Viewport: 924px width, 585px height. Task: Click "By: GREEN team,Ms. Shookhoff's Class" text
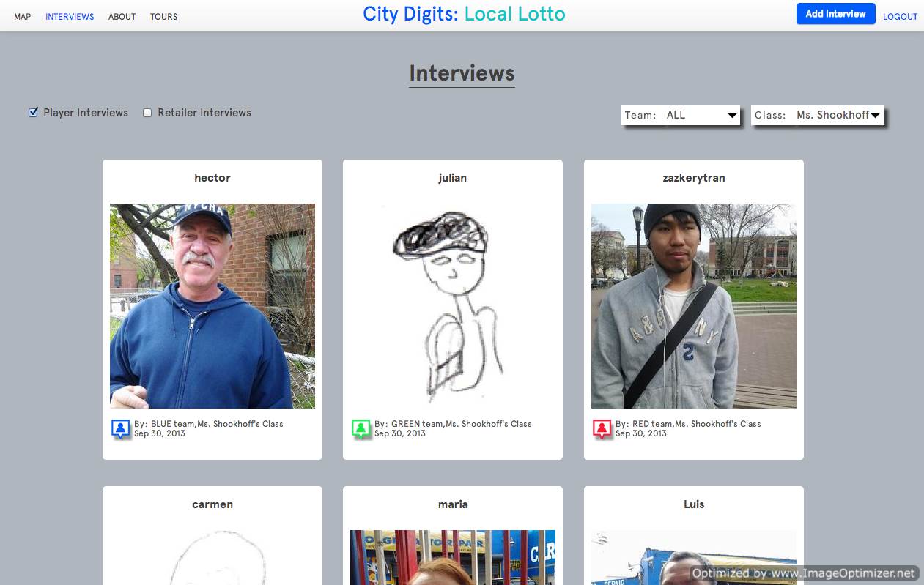coord(453,424)
